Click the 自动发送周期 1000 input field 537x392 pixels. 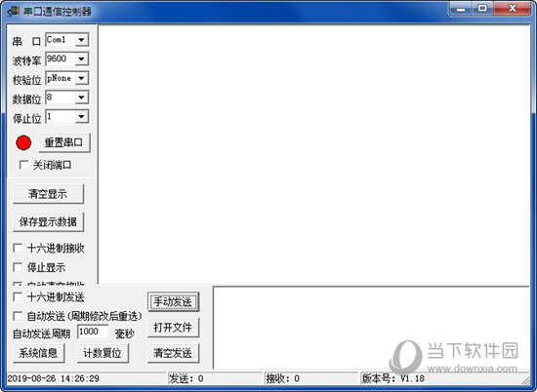[93, 332]
